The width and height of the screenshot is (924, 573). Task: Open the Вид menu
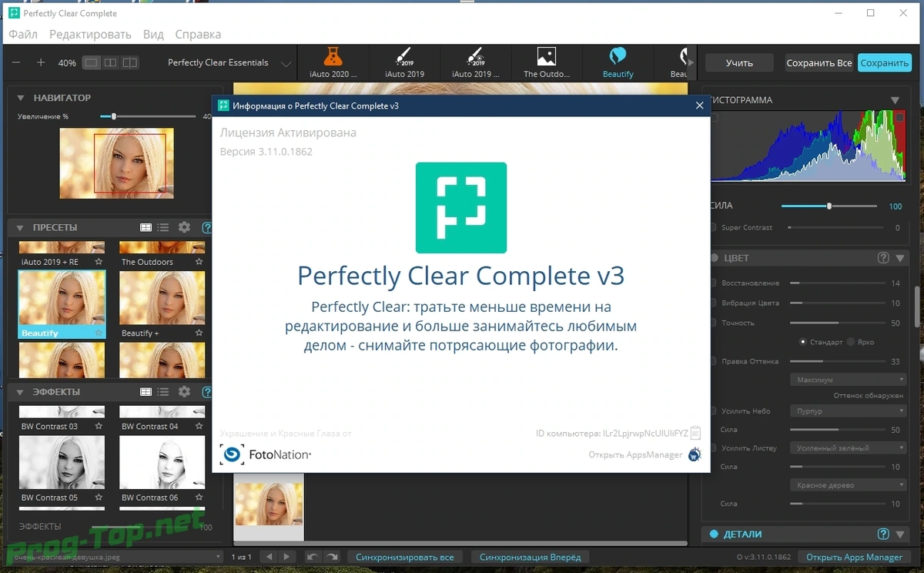[153, 35]
